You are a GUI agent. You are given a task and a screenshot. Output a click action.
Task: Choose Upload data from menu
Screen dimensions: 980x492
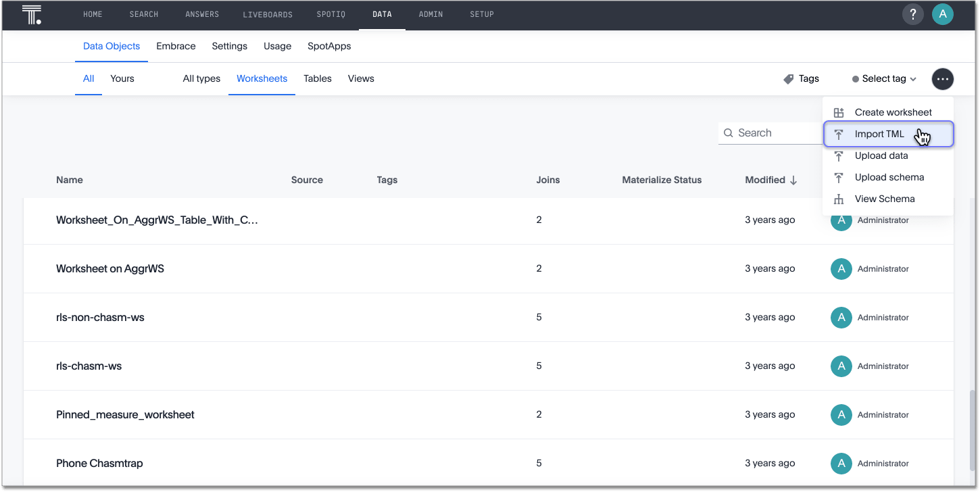pos(888,155)
